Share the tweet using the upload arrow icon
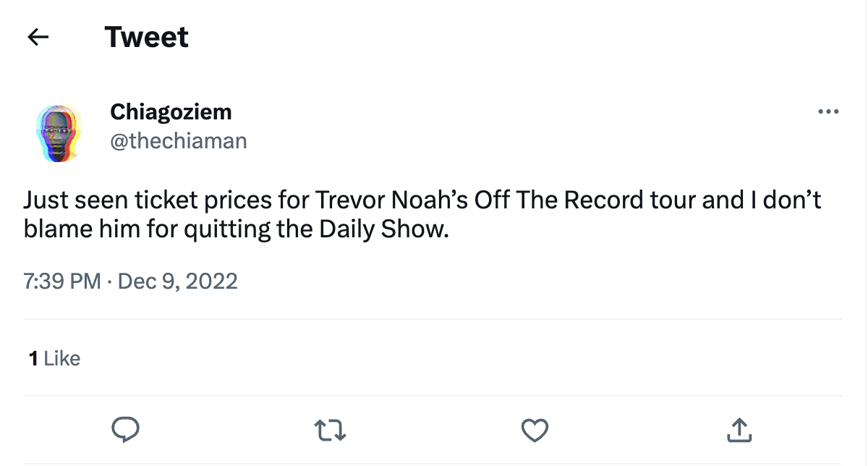Viewport: 868px width, 466px height. (x=739, y=431)
